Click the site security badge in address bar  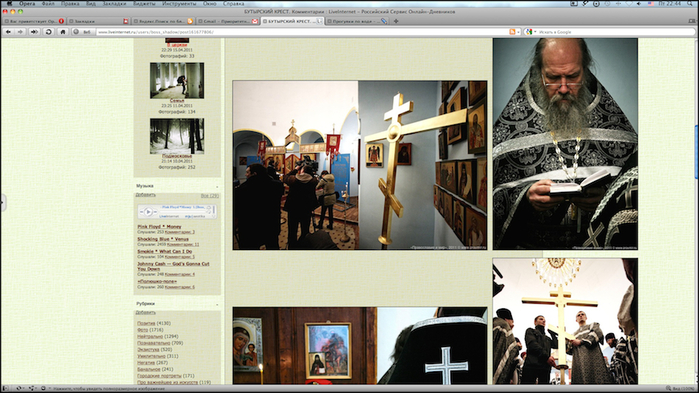pos(82,32)
